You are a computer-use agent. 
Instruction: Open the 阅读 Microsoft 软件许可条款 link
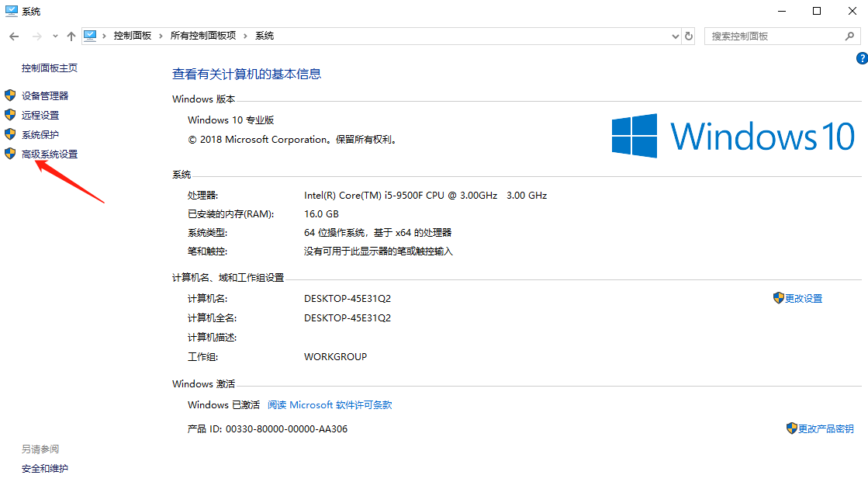pyautogui.click(x=330, y=404)
